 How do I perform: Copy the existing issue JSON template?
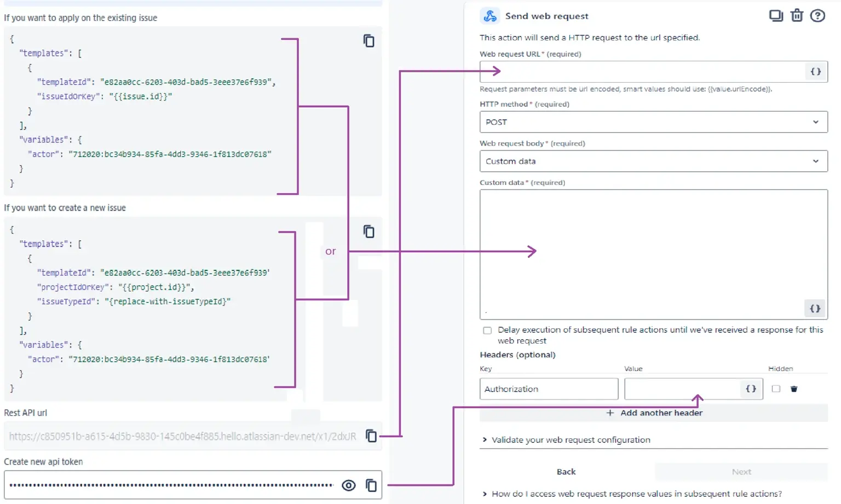(369, 41)
